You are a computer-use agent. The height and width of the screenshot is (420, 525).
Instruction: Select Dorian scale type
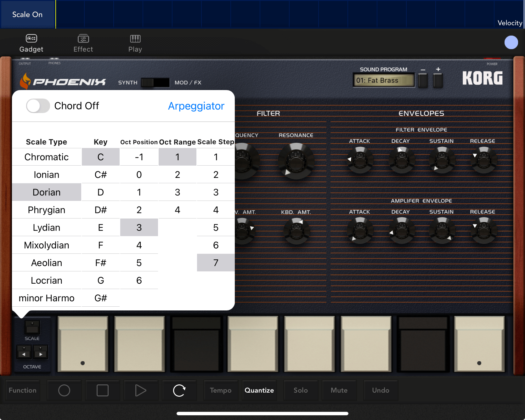[x=47, y=192]
